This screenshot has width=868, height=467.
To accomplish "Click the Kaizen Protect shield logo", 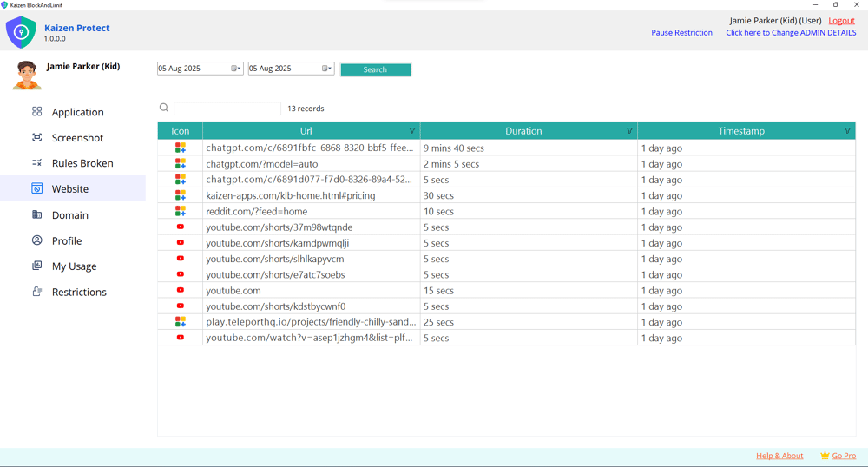I will coord(21,33).
